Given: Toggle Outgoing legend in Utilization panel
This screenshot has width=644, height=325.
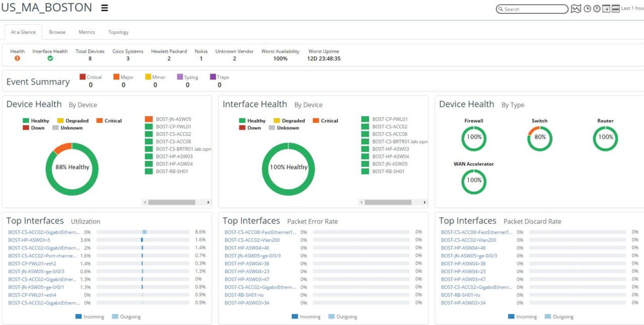Looking at the screenshot, I should (126, 317).
